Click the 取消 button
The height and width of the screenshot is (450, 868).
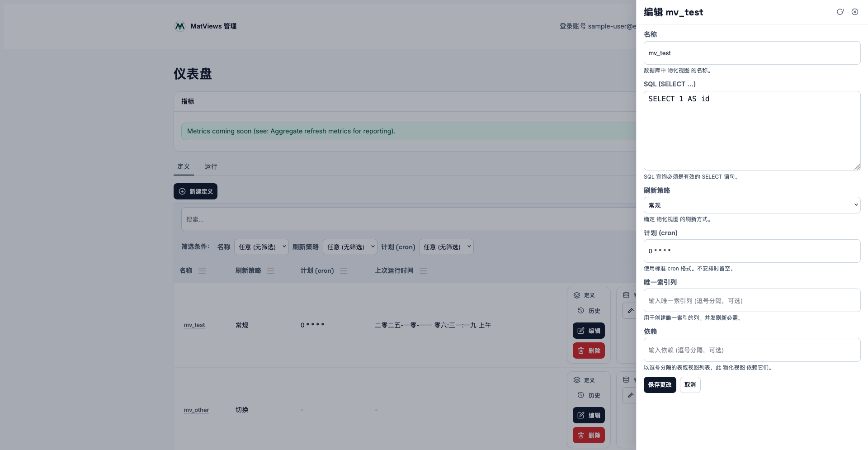(690, 385)
